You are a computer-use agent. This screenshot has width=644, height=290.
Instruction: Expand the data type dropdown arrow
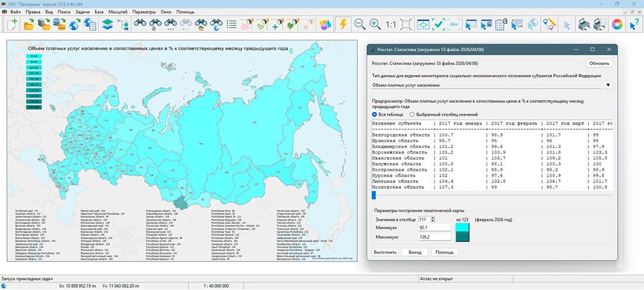coord(607,85)
